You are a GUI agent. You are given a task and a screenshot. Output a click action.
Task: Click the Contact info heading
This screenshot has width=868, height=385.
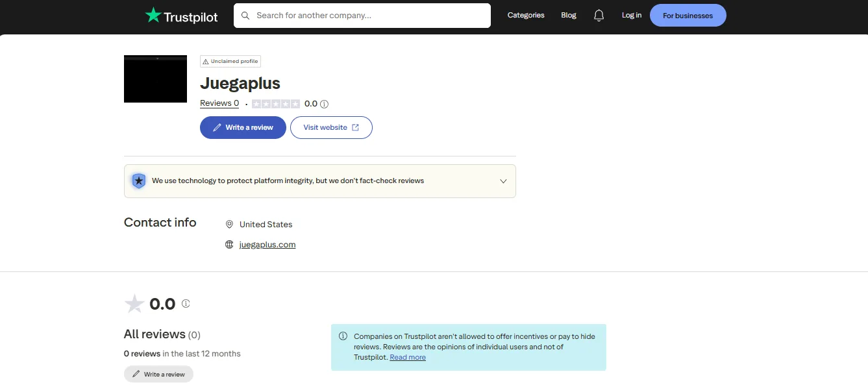[160, 223]
